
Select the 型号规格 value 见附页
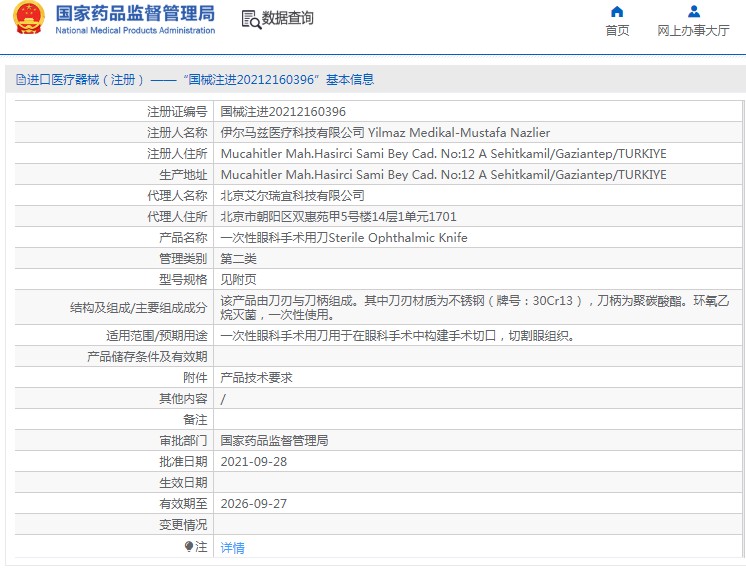(x=238, y=280)
